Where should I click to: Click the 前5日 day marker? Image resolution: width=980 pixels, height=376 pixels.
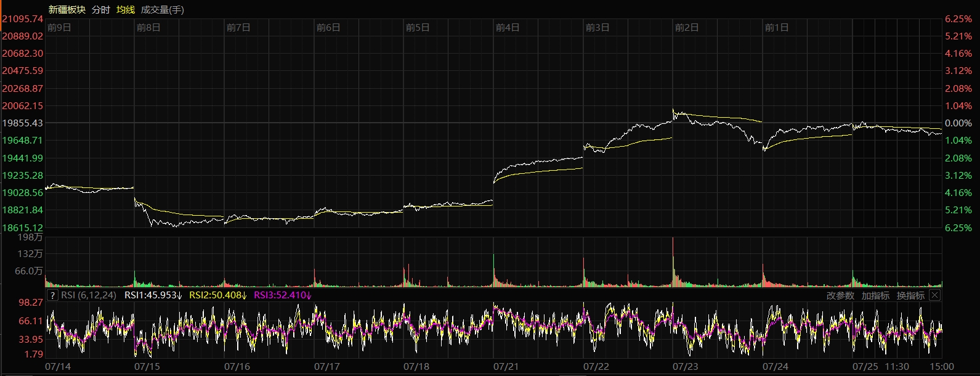click(418, 28)
